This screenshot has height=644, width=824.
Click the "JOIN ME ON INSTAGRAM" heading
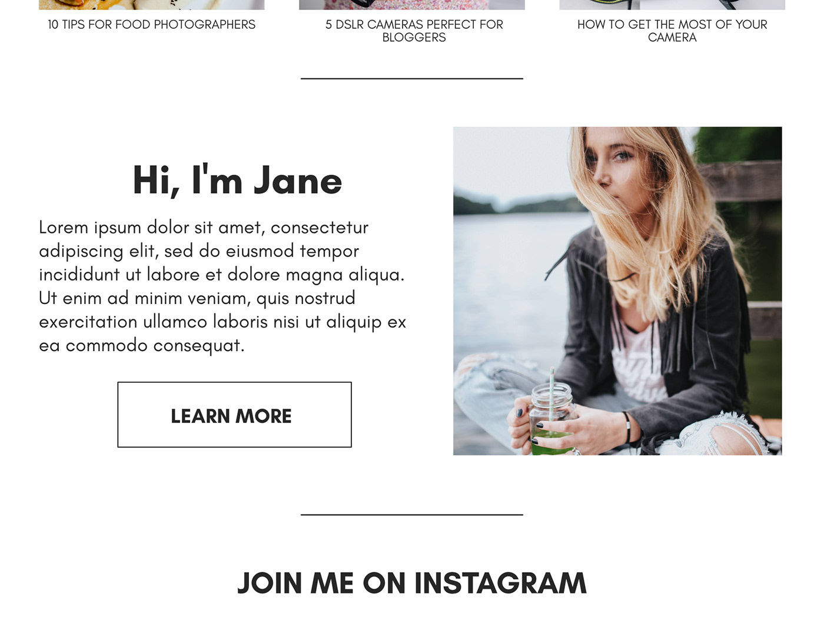[x=412, y=583]
